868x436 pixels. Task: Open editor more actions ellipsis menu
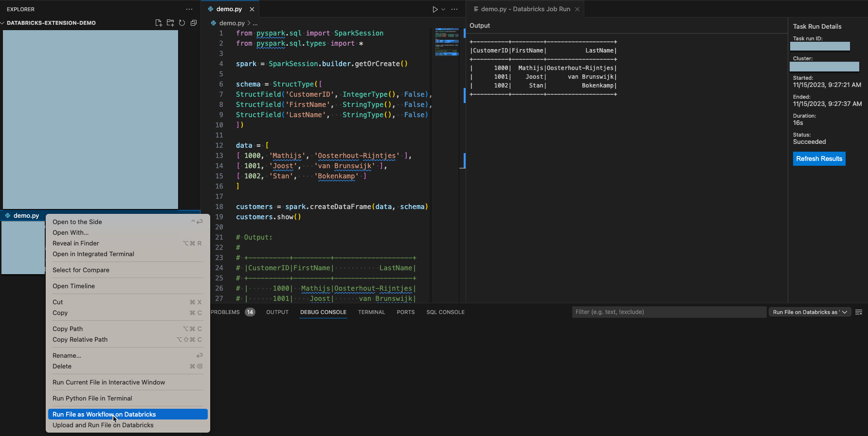[x=454, y=9]
